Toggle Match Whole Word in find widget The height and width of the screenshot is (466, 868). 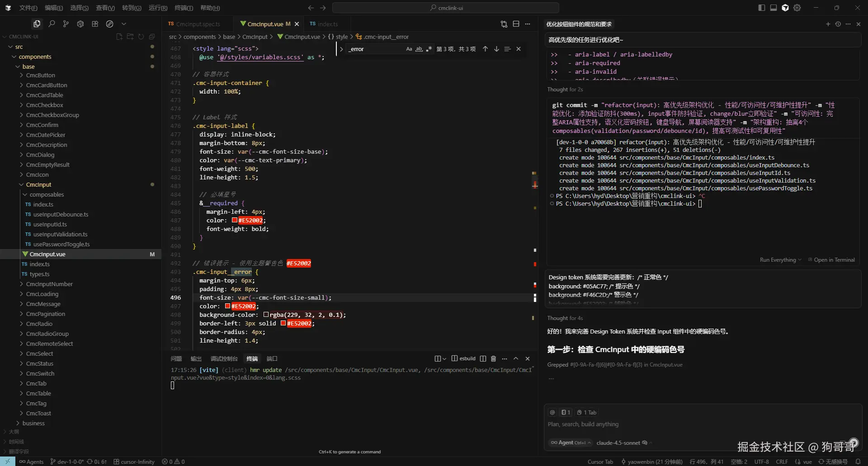(419, 49)
